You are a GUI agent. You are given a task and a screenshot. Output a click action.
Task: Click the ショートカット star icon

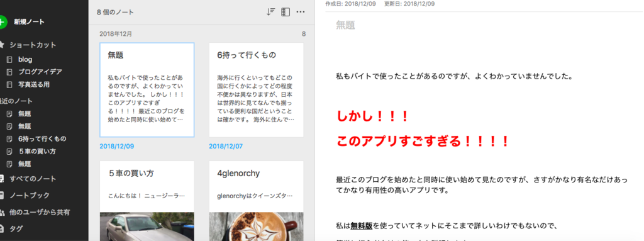pos(2,45)
